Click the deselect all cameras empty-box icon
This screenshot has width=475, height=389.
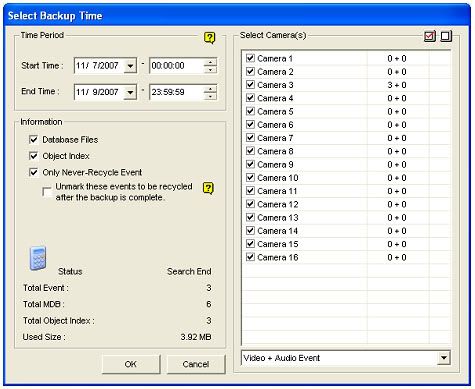[x=446, y=36]
